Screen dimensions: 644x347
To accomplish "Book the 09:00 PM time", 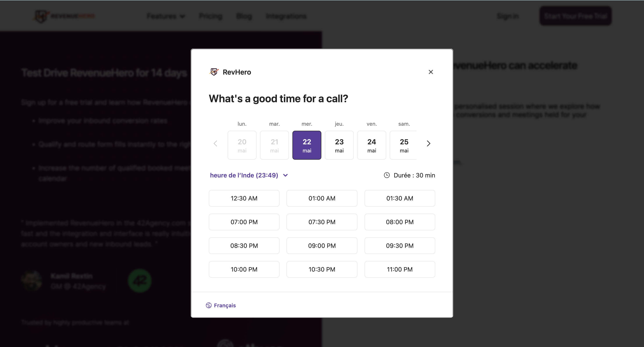I will tap(322, 246).
